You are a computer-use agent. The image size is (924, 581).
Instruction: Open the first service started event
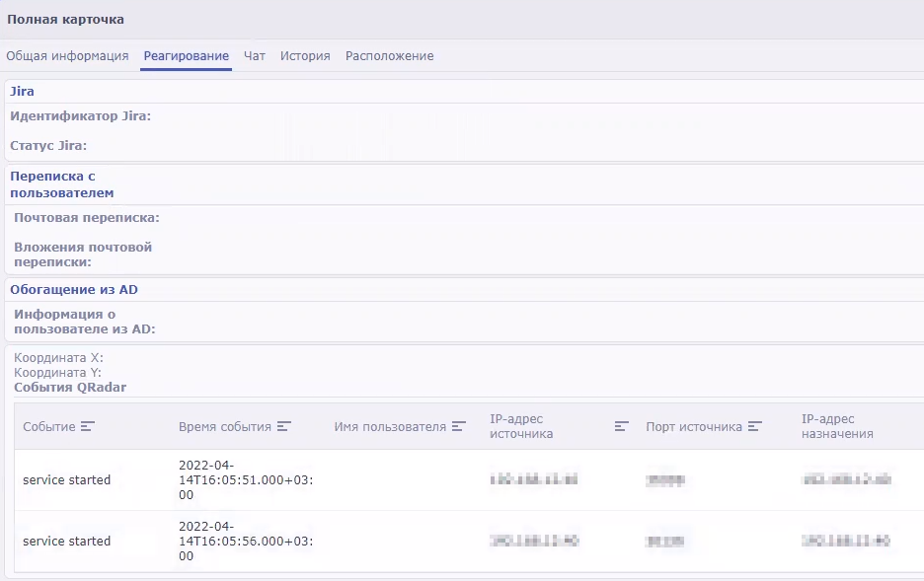click(x=65, y=480)
